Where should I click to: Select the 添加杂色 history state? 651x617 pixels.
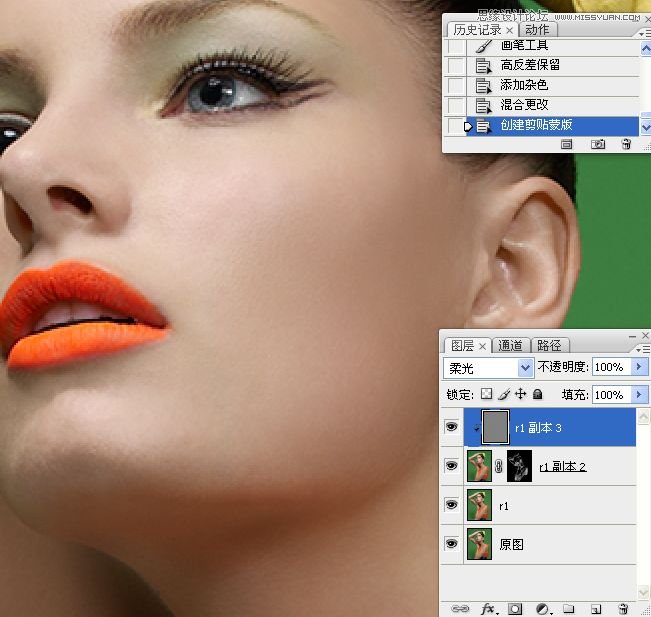coord(553,86)
